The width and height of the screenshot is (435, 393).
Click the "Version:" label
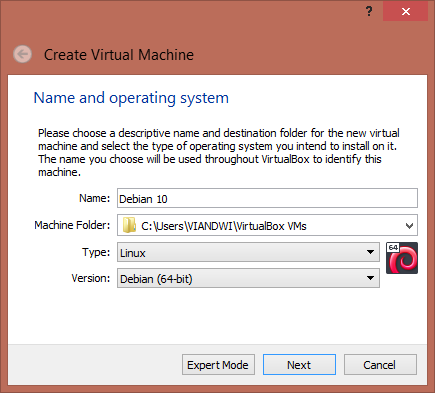coord(91,278)
